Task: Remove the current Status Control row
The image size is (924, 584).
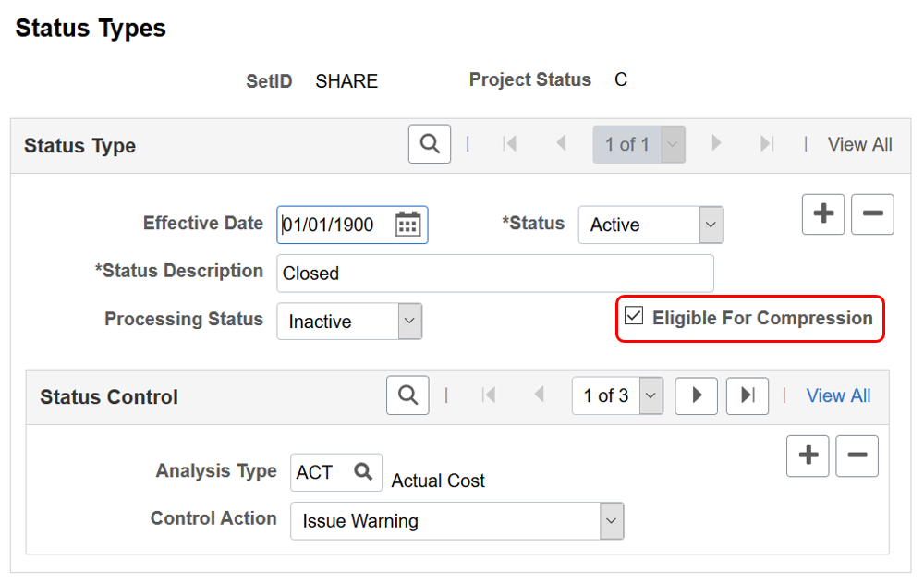Action: (x=857, y=456)
